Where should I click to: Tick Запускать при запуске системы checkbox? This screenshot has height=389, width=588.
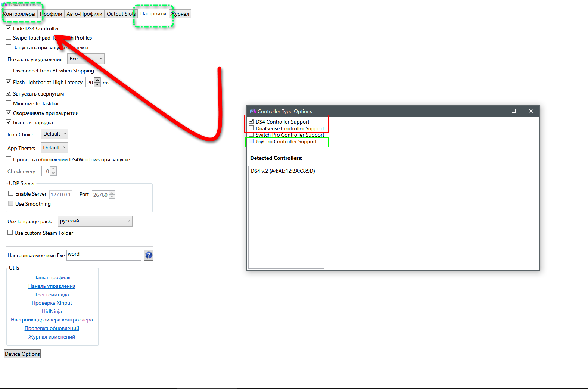[9, 47]
